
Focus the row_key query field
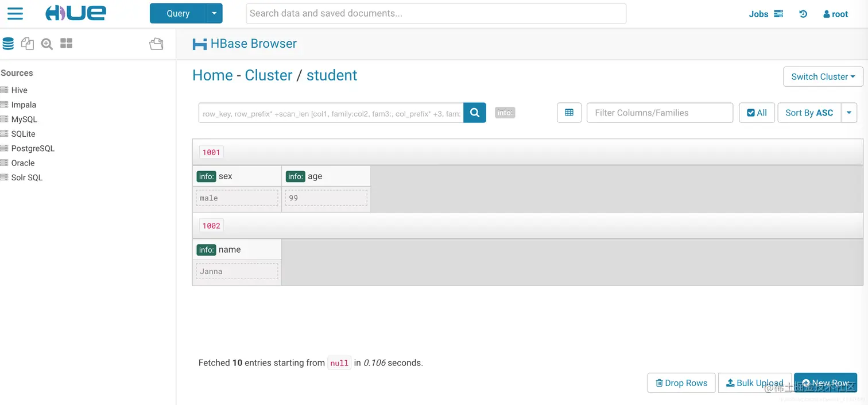click(331, 113)
